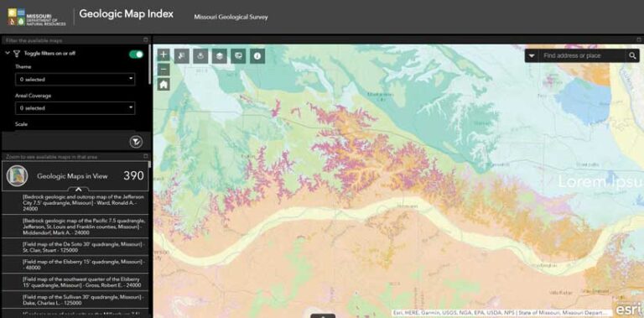Open the Pacific 7.5 quadrangle map entry
644x318 pixels.
point(75,227)
